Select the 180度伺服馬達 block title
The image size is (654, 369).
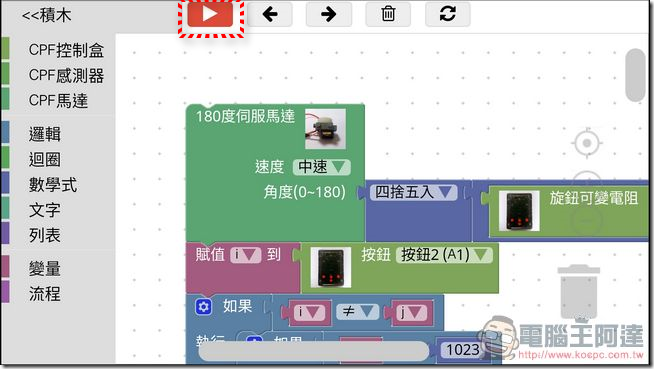(x=245, y=116)
